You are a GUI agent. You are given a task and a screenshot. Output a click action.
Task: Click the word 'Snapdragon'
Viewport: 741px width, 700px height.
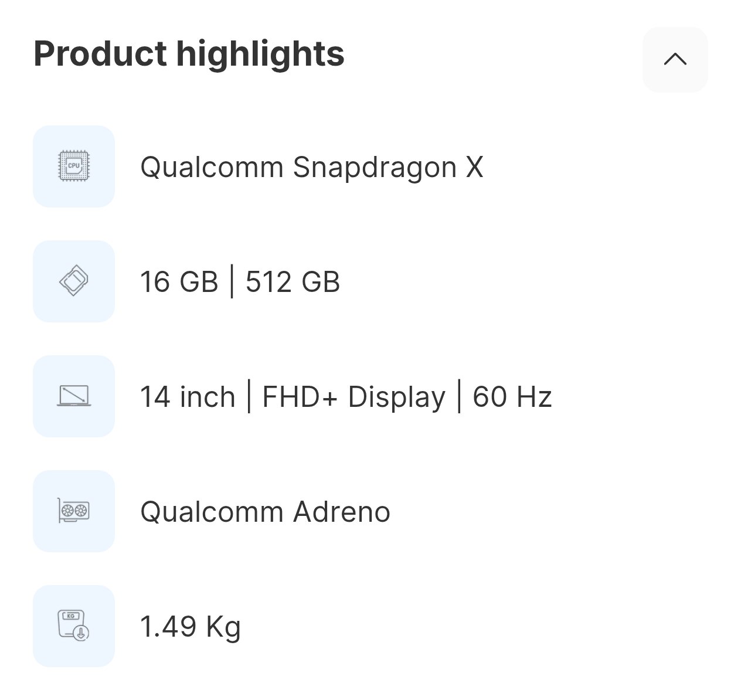coord(375,168)
